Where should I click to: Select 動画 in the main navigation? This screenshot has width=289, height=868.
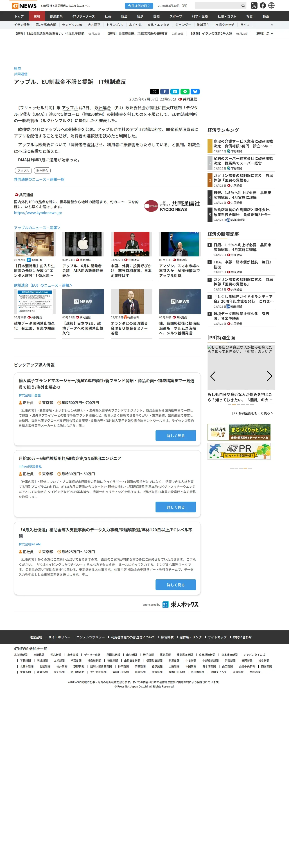point(266,16)
